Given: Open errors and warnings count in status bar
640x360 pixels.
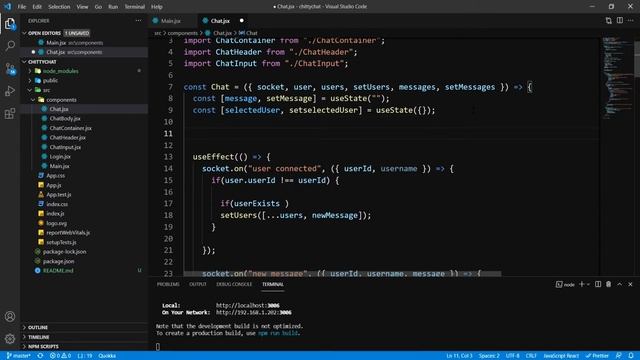Looking at the screenshot, I should pos(60,356).
